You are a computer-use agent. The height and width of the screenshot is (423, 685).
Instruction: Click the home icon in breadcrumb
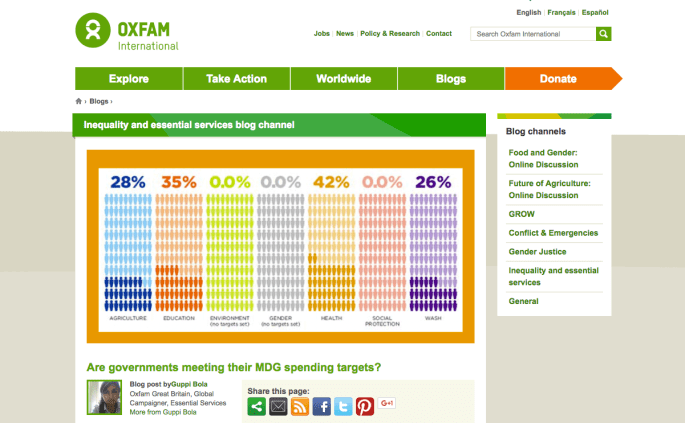[79, 101]
